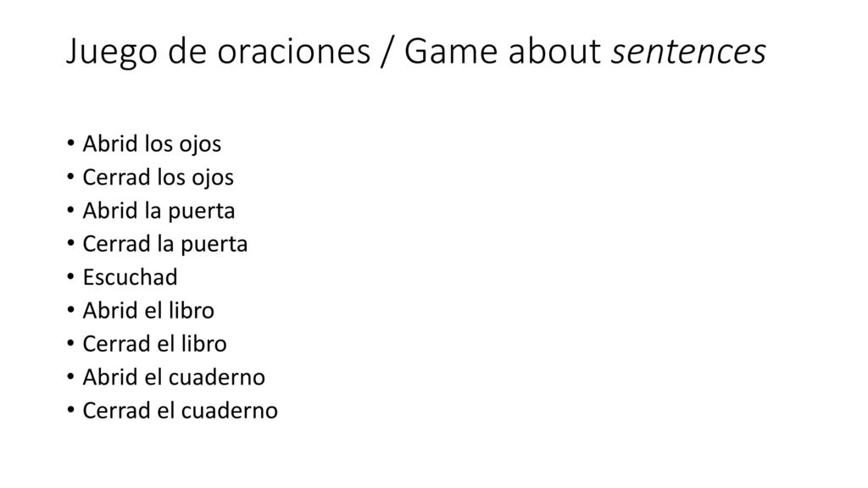Click the bullet dot before 'Escuchad'
Screen dimensions: 868x488
(x=70, y=277)
